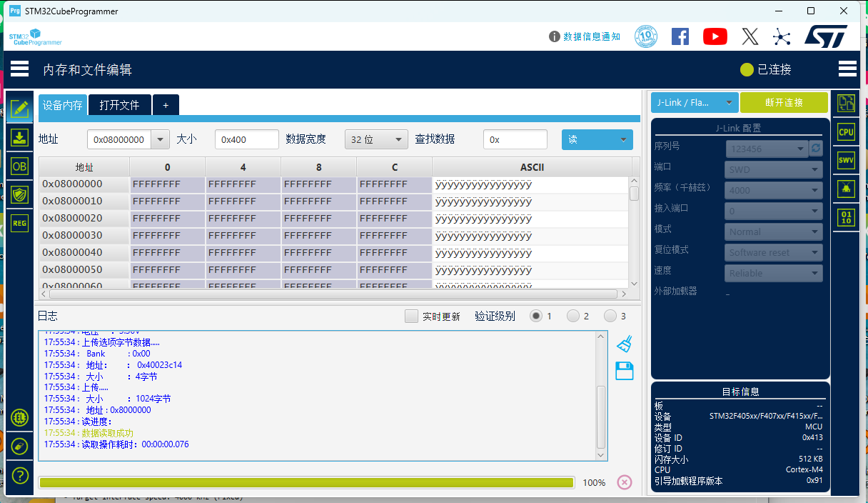Open the REG registers panel
The width and height of the screenshot is (868, 503).
tap(20, 223)
